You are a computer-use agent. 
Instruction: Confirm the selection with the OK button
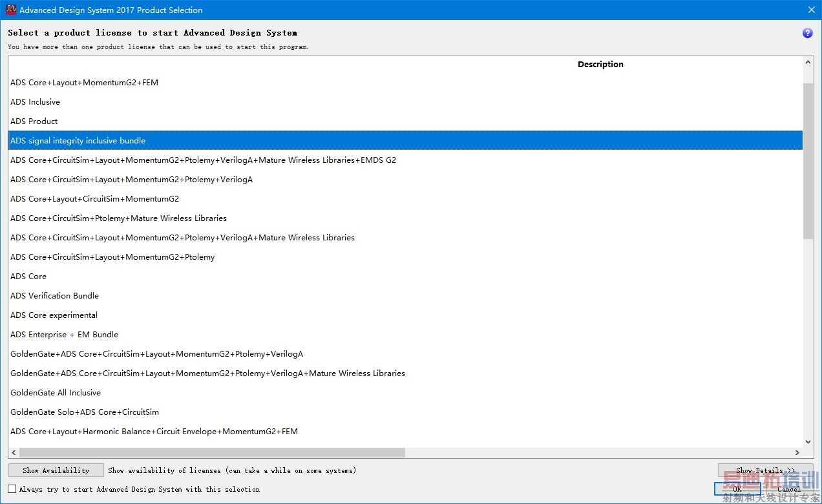[x=737, y=489]
